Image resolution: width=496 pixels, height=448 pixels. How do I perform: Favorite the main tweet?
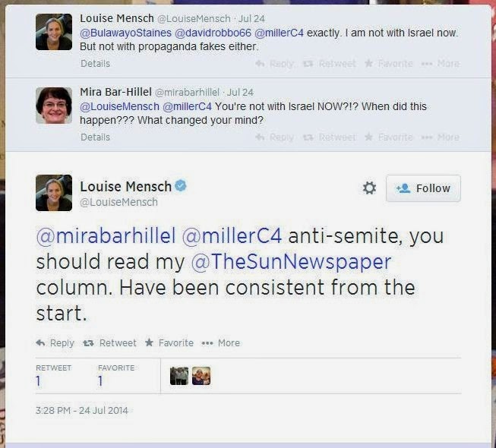pyautogui.click(x=169, y=343)
